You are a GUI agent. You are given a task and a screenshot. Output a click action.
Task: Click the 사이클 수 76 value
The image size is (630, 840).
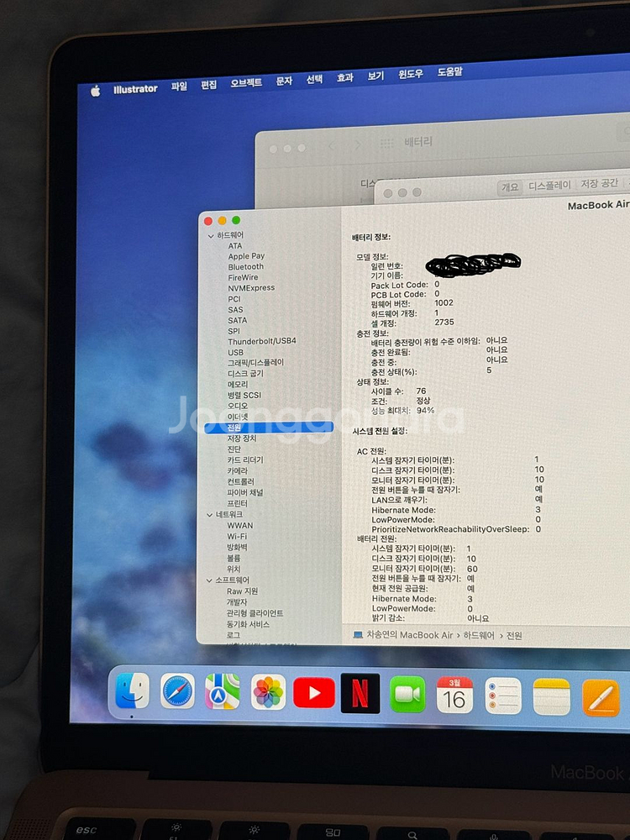pyautogui.click(x=421, y=391)
